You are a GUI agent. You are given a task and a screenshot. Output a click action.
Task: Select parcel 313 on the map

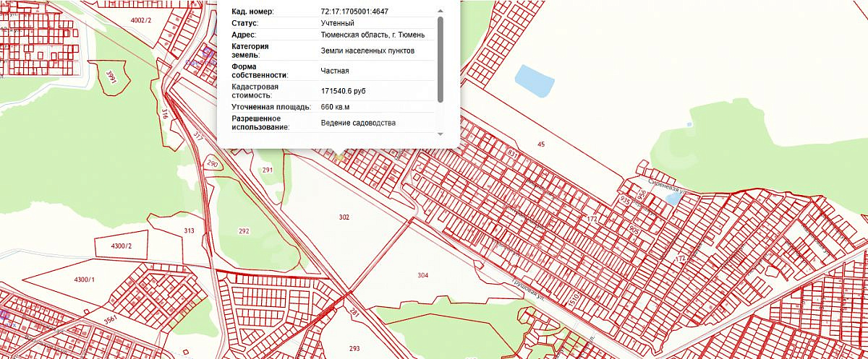pyautogui.click(x=189, y=231)
